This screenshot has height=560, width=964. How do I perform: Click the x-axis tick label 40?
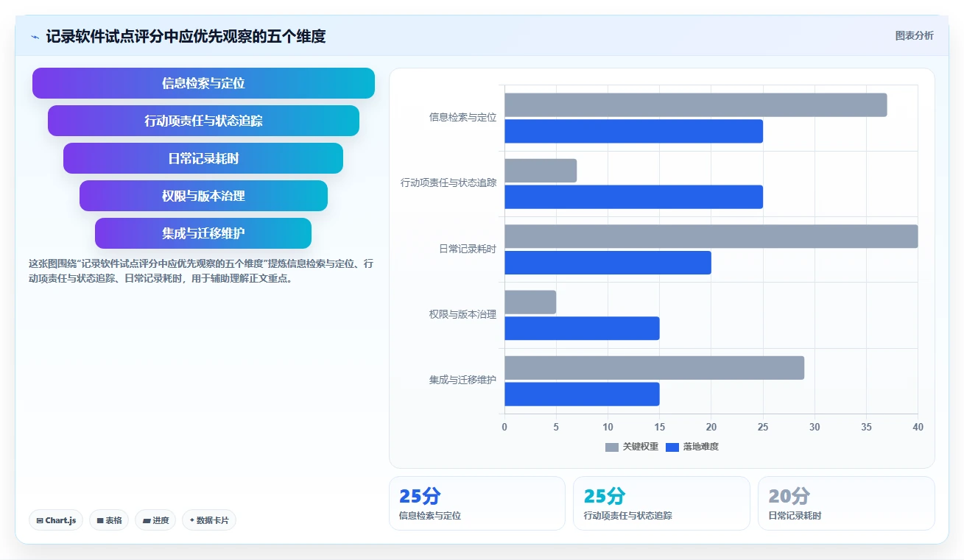click(x=918, y=427)
